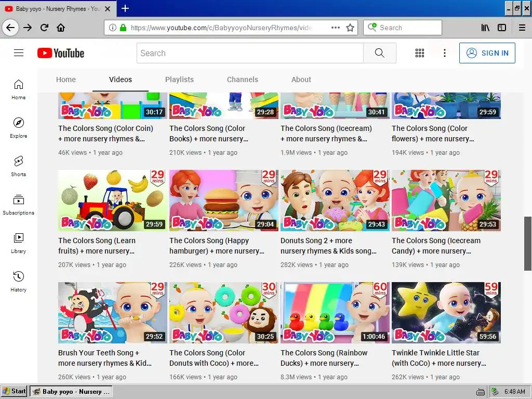Image resolution: width=532 pixels, height=399 pixels.
Task: Open Color flowers video title link
Action: pyautogui.click(x=433, y=134)
